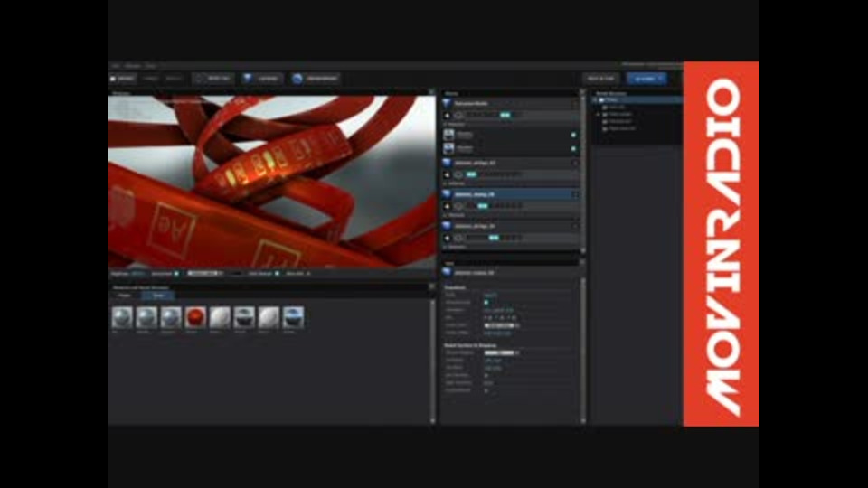
Task: Click the options icon on the highlighted group row
Action: [575, 194]
